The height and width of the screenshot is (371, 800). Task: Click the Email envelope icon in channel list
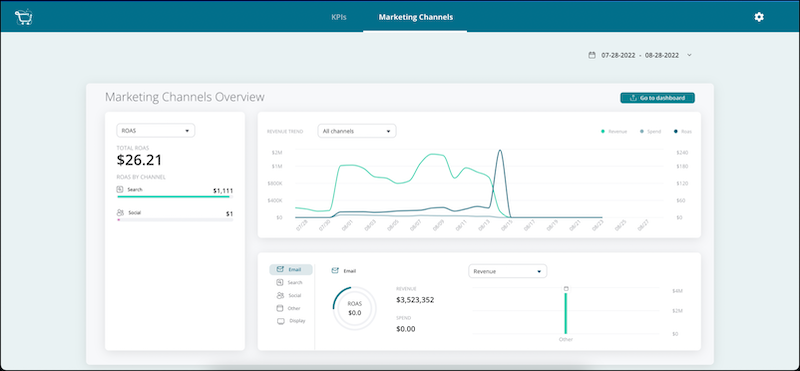click(280, 269)
